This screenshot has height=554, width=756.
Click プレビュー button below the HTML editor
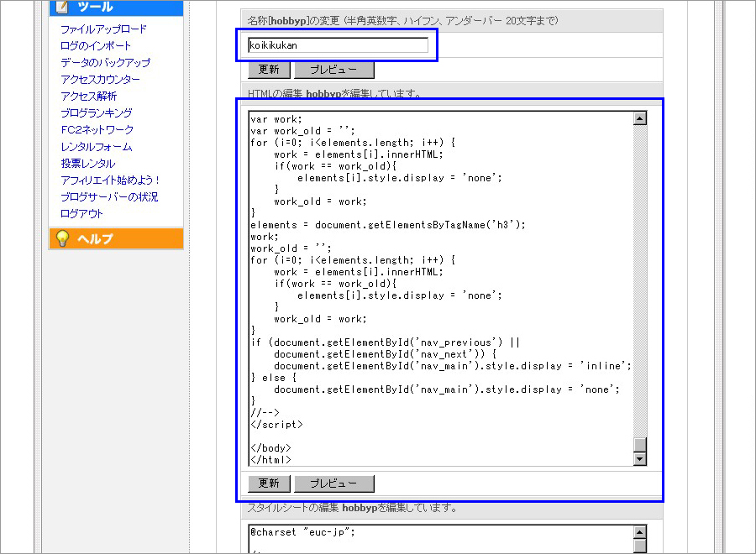pyautogui.click(x=334, y=483)
